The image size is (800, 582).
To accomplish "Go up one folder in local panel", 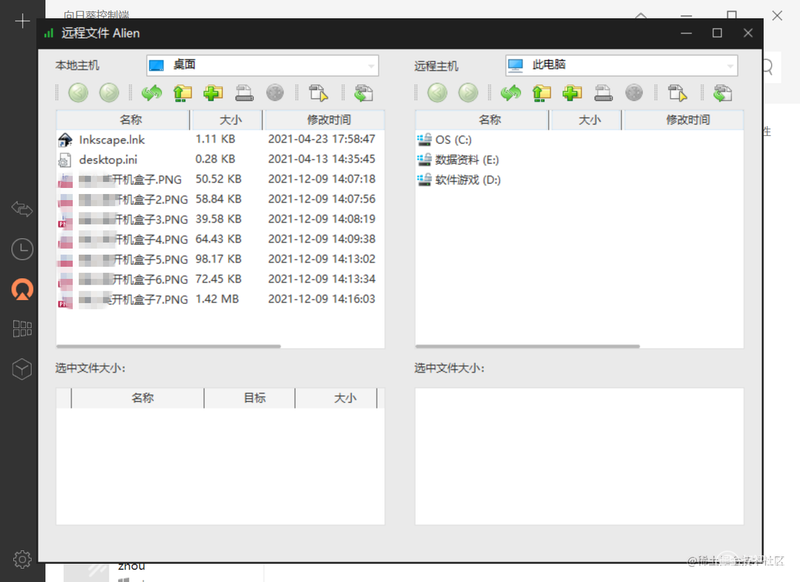I will [x=182, y=93].
